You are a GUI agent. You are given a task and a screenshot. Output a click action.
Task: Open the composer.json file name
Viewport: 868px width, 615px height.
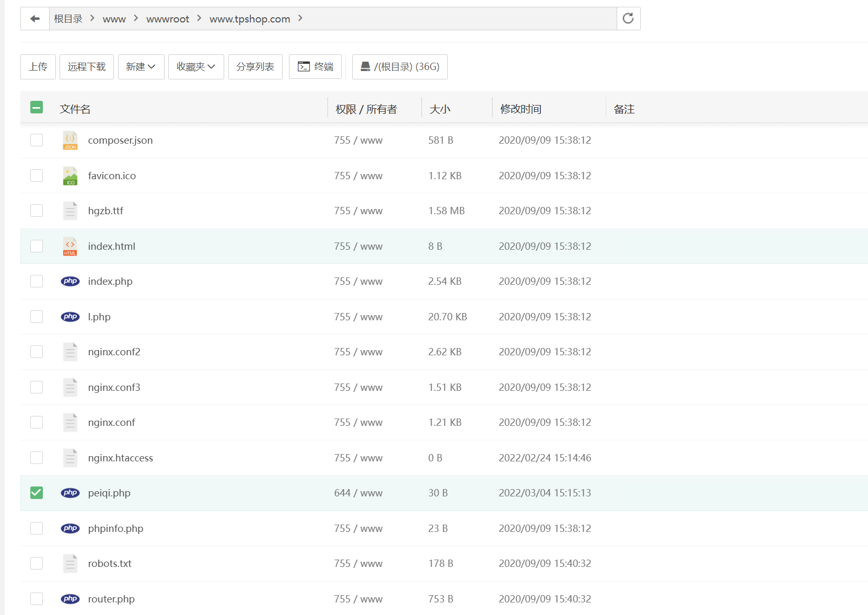(x=120, y=141)
